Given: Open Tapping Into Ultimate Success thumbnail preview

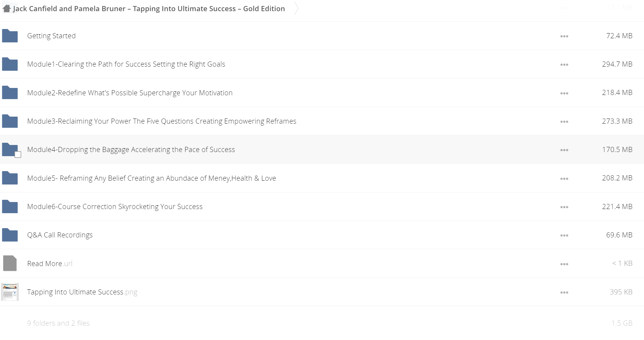Looking at the screenshot, I should (10, 292).
